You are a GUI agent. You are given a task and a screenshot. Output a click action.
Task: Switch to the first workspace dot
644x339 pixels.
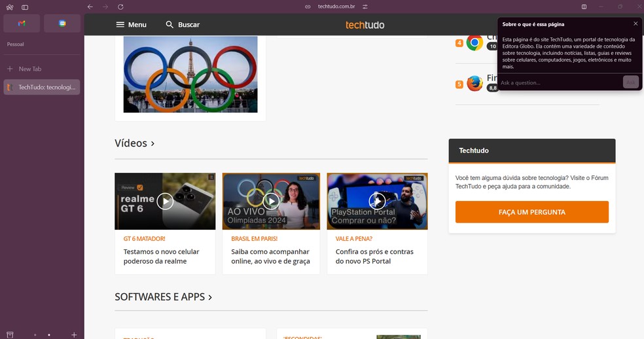[x=35, y=335]
